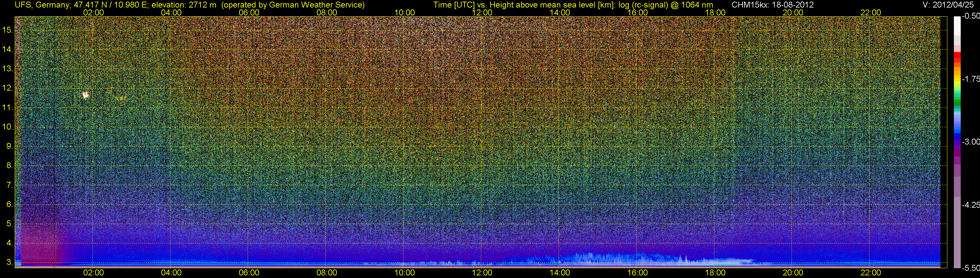980x278 pixels.
Task: Click the "log (rc-signal) @ 1064 nm" label
Action: coord(666,5)
